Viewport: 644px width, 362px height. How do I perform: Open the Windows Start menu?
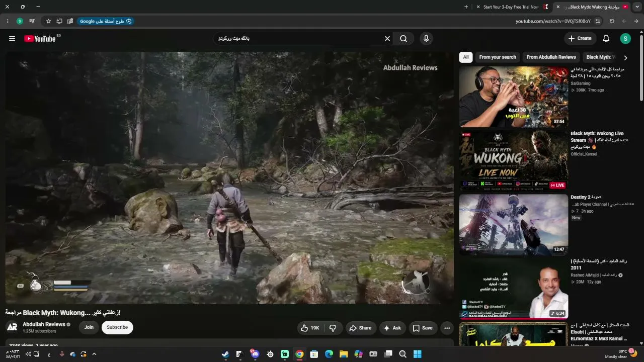tap(417, 354)
